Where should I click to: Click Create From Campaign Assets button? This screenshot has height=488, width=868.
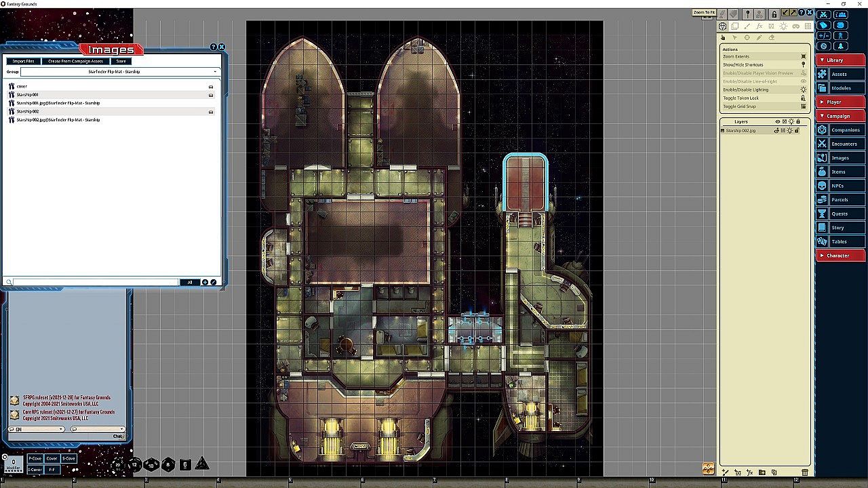(x=76, y=61)
